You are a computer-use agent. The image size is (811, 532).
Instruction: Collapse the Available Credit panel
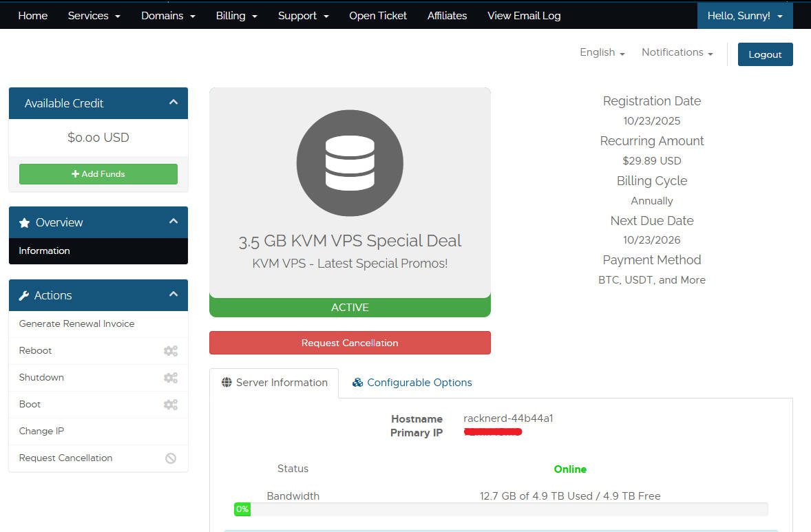pos(173,103)
